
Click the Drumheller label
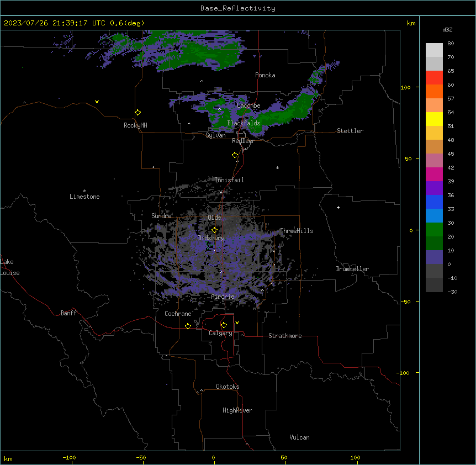(x=352, y=269)
